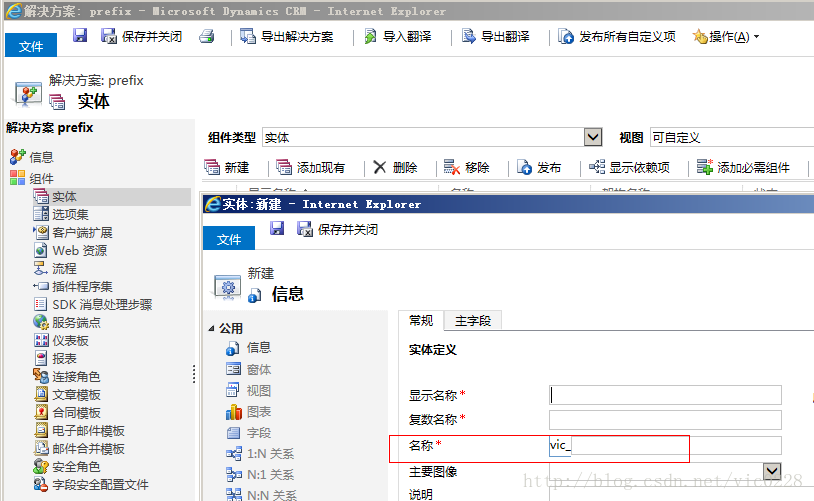This screenshot has height=501, width=814.
Task: Click 导出翻译 button
Action: pyautogui.click(x=496, y=36)
